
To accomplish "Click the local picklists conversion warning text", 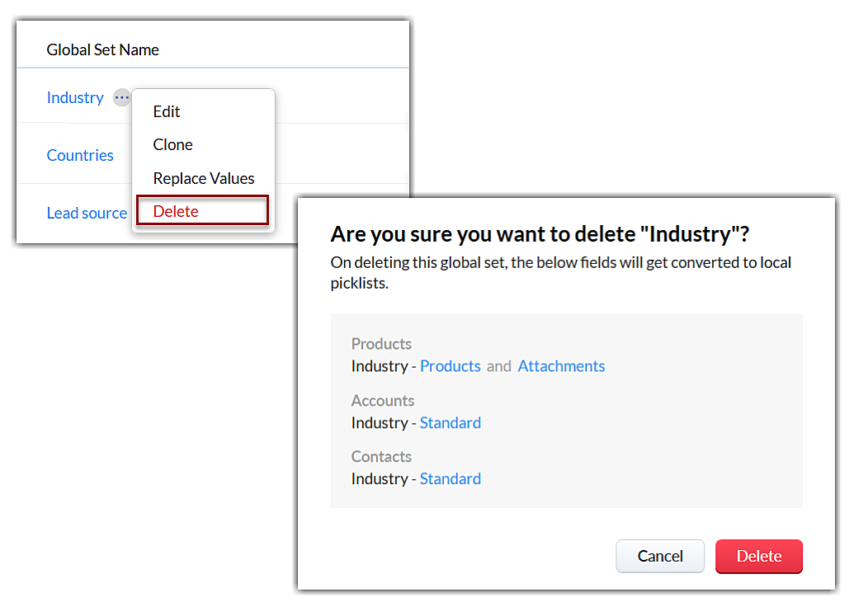I will click(561, 273).
